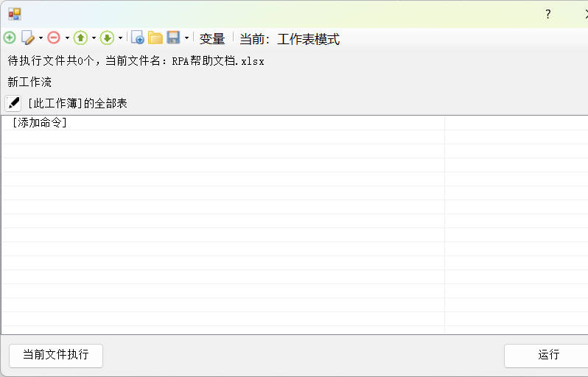Screen dimensions: 588x377
Task: Click the 当前: 工作表模式 mode item
Action: (x=290, y=39)
